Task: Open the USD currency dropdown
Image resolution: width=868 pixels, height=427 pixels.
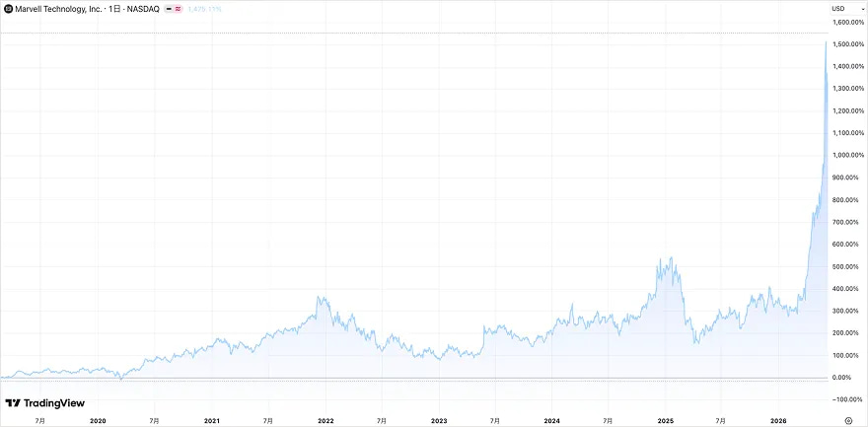Action: pos(846,8)
